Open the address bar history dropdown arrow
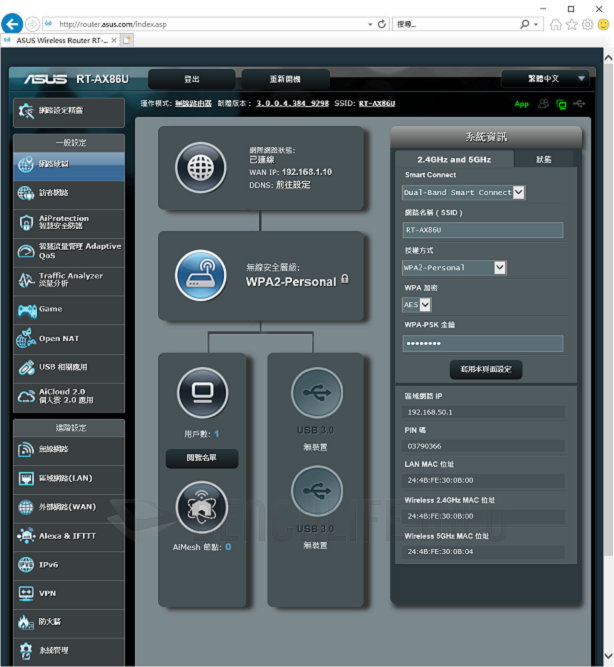 pyautogui.click(x=370, y=25)
